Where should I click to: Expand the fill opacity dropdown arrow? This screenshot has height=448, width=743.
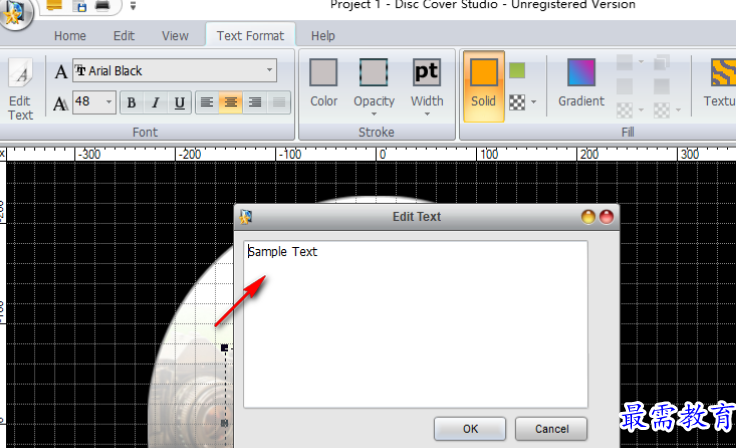534,102
